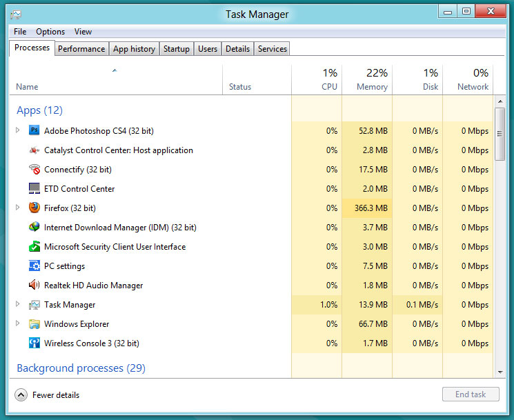The height and width of the screenshot is (420, 514).
Task: Expand the Task Manager process entry
Action: click(x=18, y=304)
